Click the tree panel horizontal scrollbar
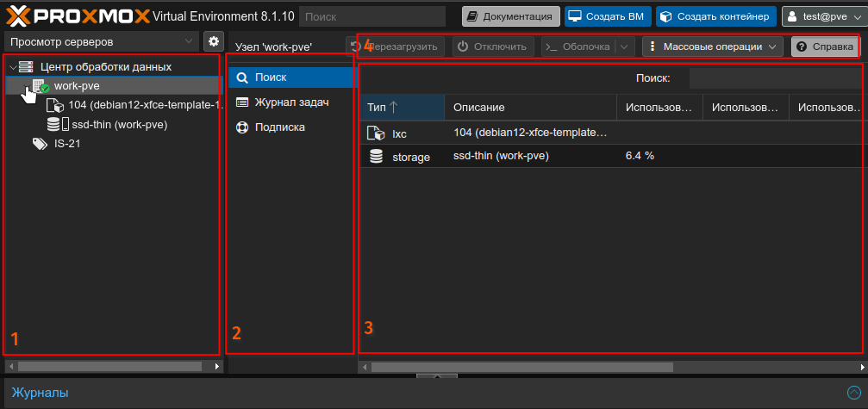Screen dimensions: 868x409 (x=109, y=366)
